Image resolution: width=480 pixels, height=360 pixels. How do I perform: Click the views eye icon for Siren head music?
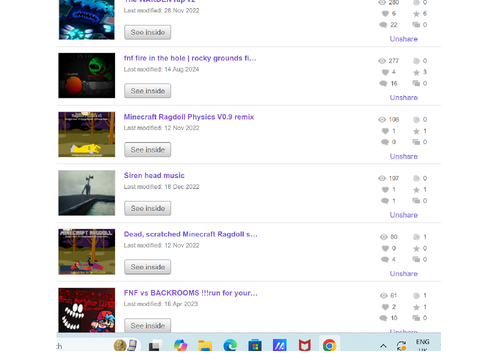[x=382, y=178]
